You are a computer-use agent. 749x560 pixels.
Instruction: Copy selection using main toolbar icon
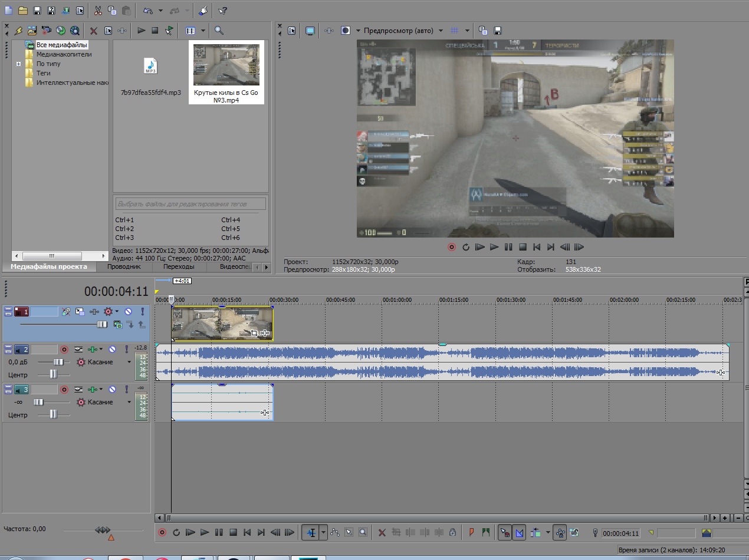click(x=112, y=11)
